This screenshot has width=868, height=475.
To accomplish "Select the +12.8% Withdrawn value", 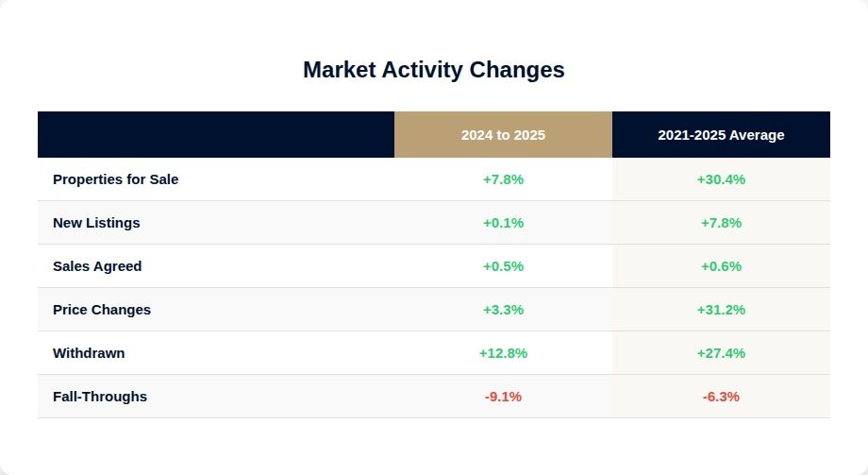I will [503, 353].
